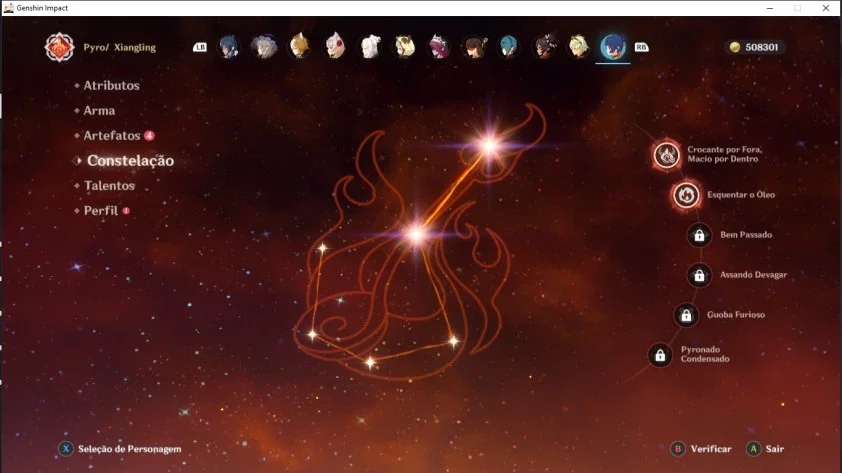The height and width of the screenshot is (473, 842).
Task: Open the Perfil menu
Action: coord(100,210)
